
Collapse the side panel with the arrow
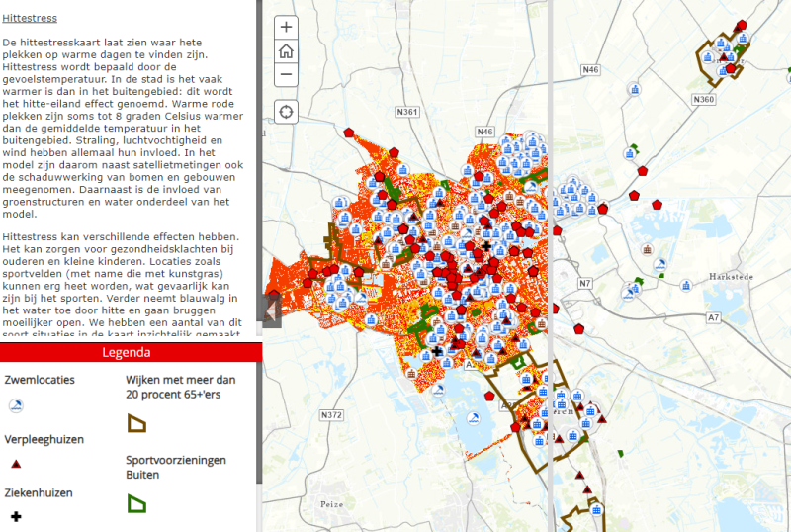tap(268, 310)
